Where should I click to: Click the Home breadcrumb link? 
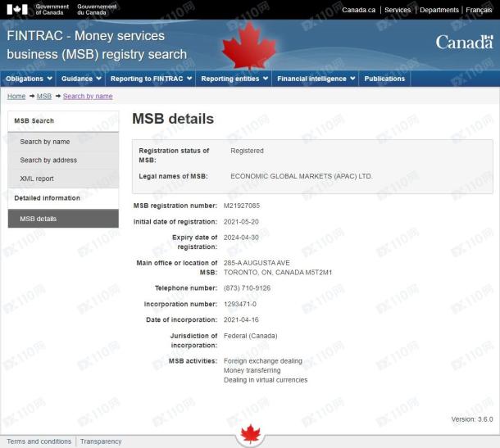point(16,96)
